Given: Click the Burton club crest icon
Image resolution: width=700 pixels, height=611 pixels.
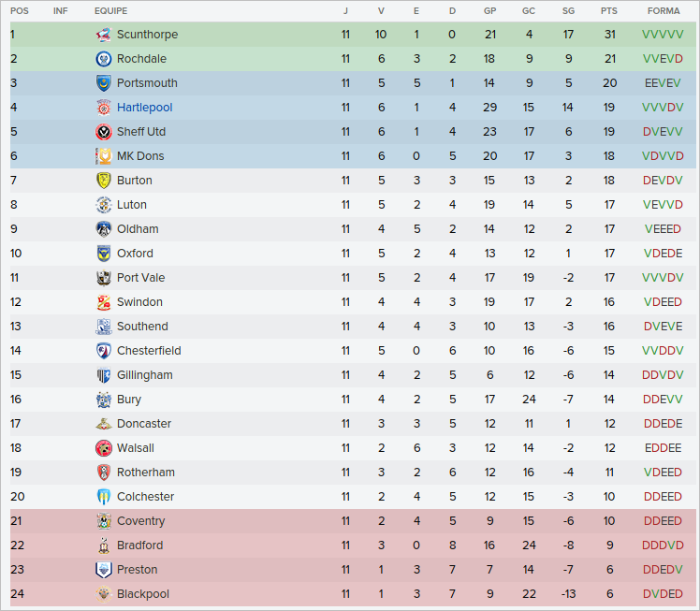Looking at the screenshot, I should [104, 181].
